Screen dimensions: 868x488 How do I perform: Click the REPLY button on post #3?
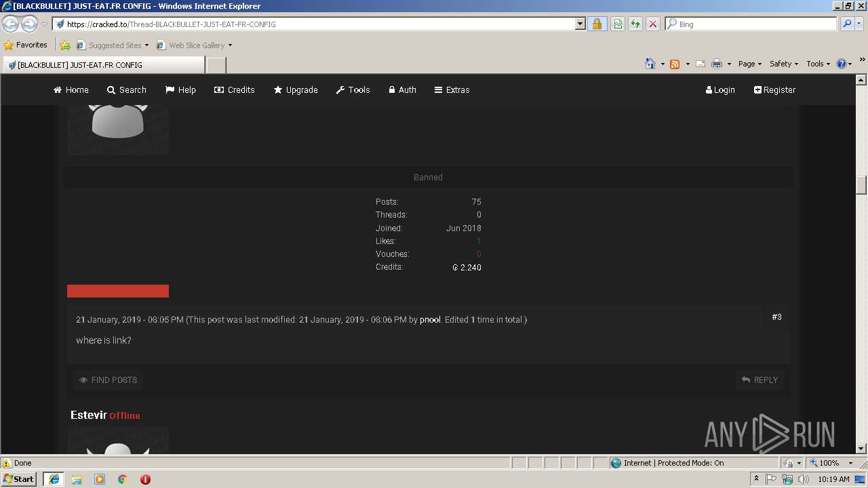coord(759,380)
